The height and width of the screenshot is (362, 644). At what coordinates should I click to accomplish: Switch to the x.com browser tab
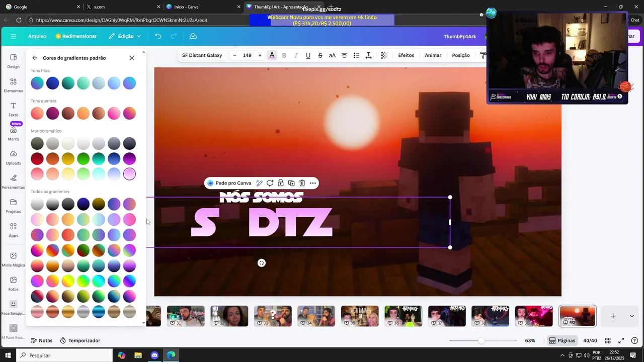(123, 7)
